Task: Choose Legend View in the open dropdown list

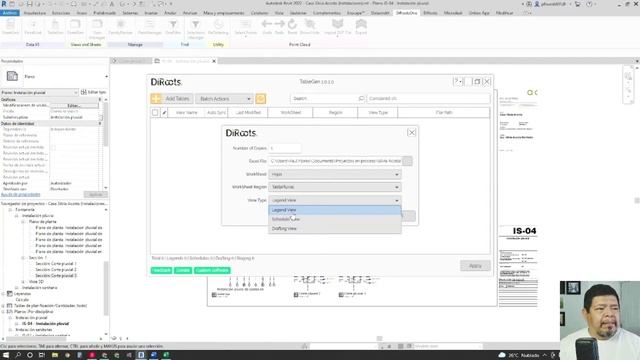Action: point(334,210)
